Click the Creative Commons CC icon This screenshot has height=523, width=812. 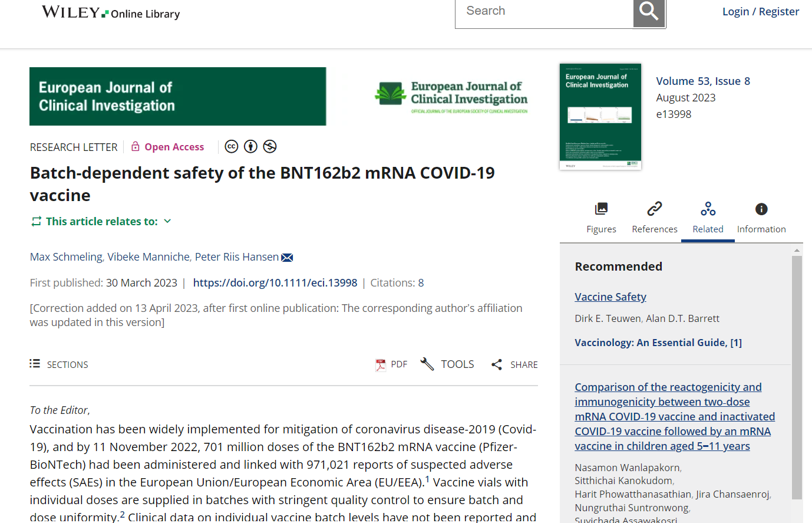pos(232,146)
